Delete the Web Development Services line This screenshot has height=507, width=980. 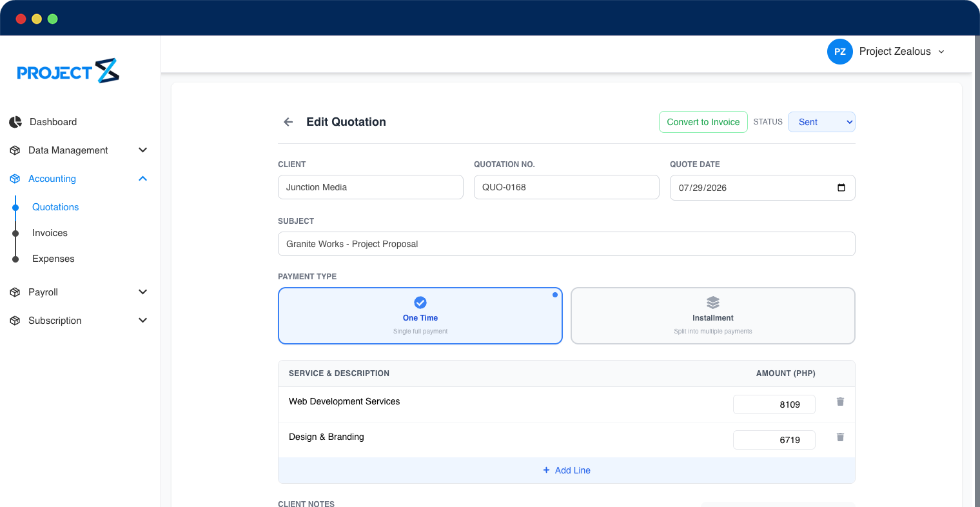[840, 402]
